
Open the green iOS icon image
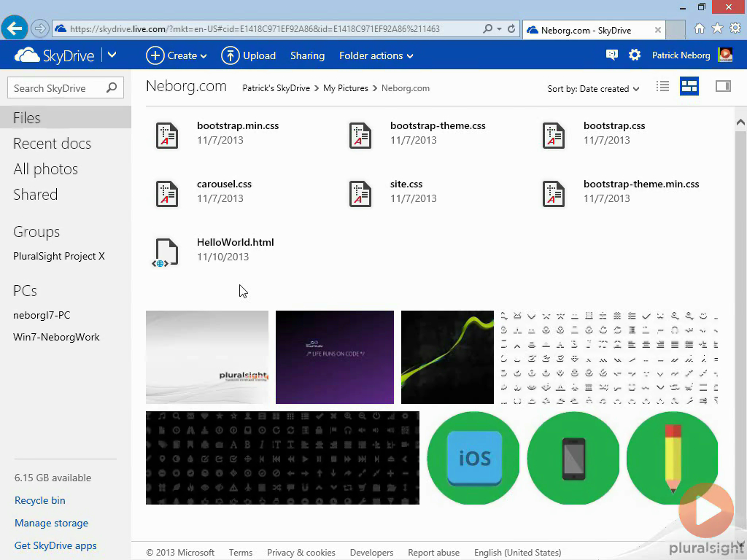click(x=473, y=458)
